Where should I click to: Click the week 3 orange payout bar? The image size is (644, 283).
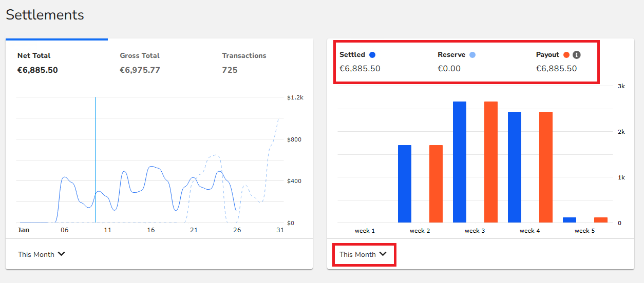pos(491,162)
